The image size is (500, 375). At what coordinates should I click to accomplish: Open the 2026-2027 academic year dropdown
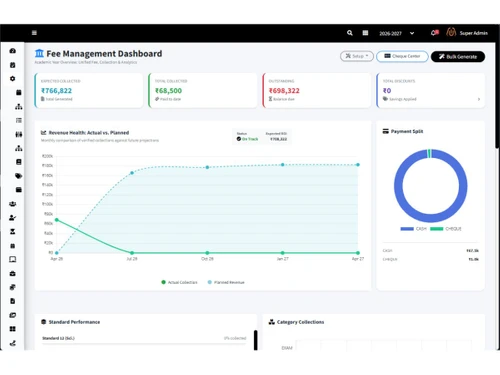[397, 33]
